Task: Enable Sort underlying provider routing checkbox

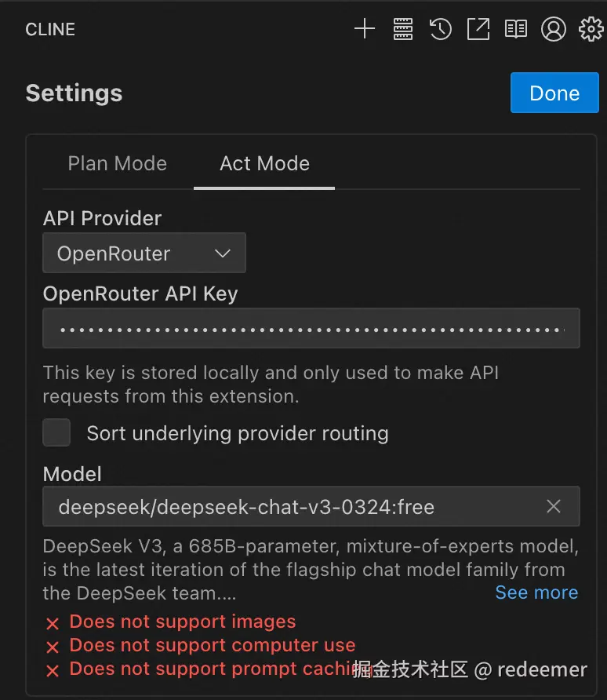Action: click(56, 433)
